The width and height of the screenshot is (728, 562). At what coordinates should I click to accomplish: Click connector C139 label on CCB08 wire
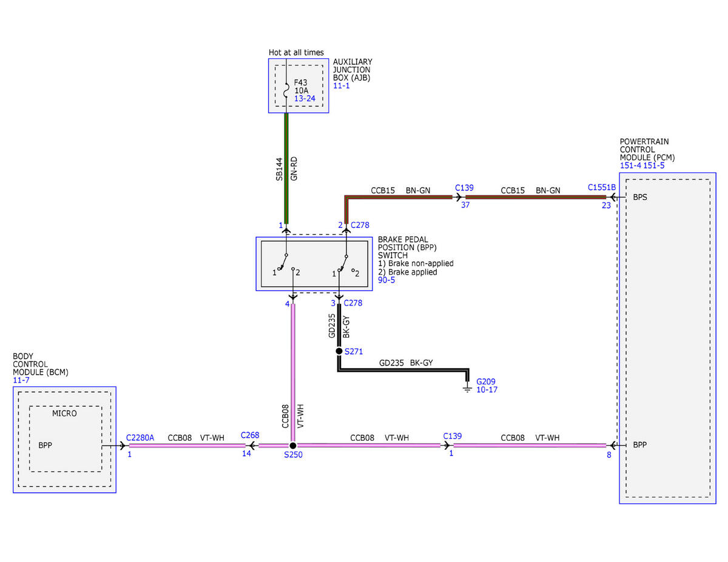point(453,436)
